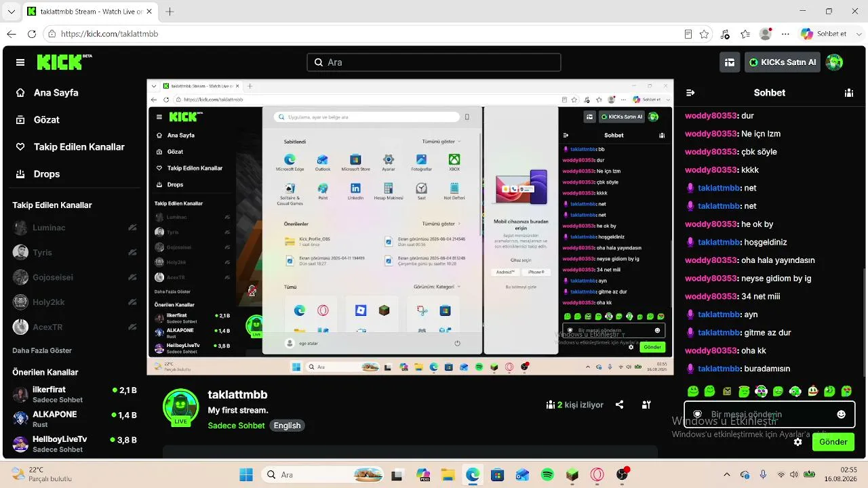Open the browser favorites list

[745, 34]
